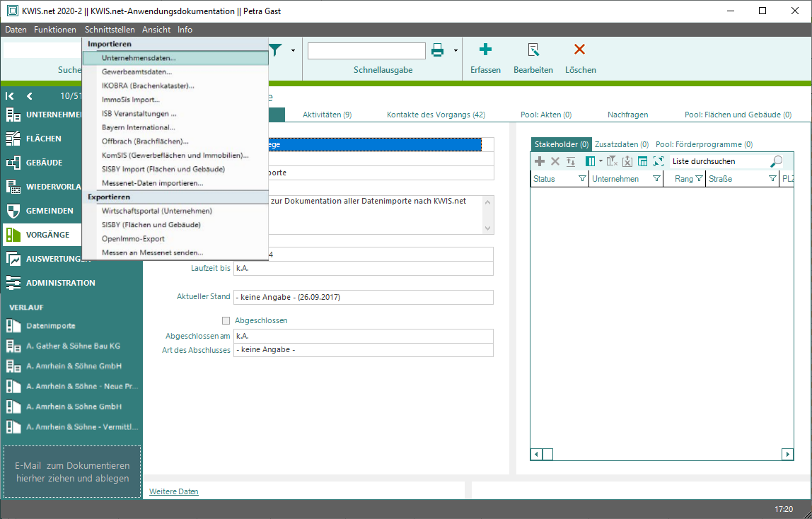The width and height of the screenshot is (812, 519).
Task: Click the remove stakeholder X icon
Action: tap(555, 161)
